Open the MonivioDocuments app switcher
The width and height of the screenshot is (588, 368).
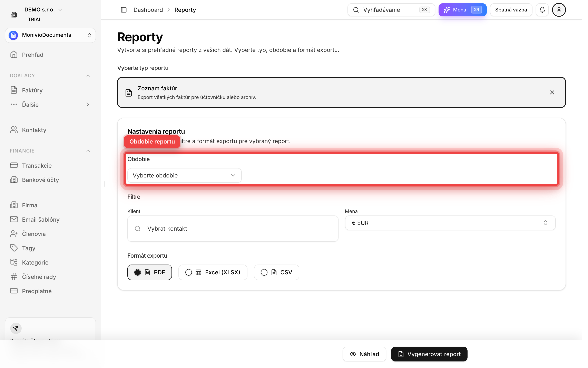[50, 35]
